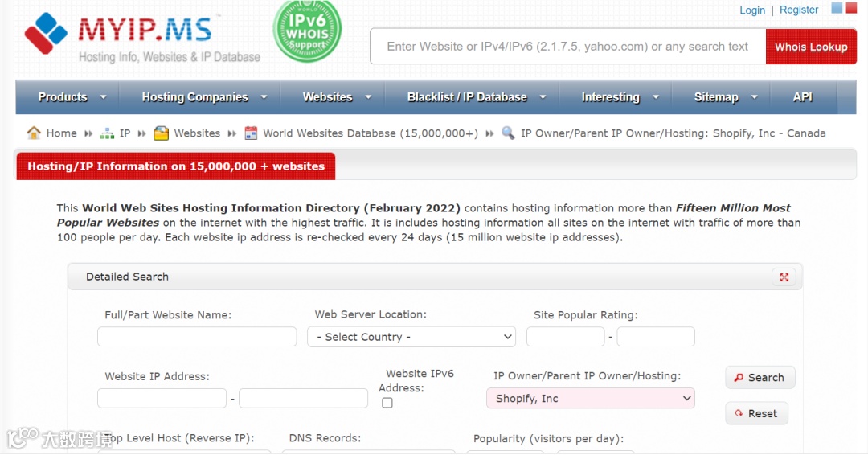Focus the second Website IP Address field
The width and height of the screenshot is (868, 455).
click(303, 398)
